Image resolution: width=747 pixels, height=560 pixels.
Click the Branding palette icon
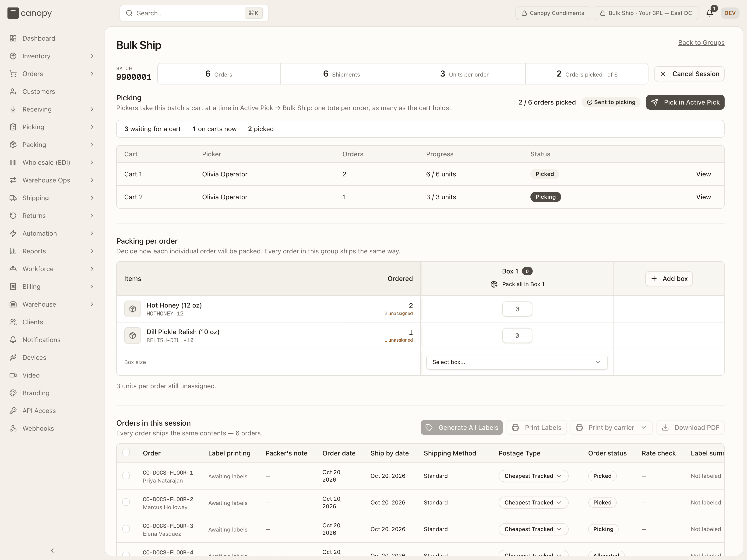(x=13, y=393)
